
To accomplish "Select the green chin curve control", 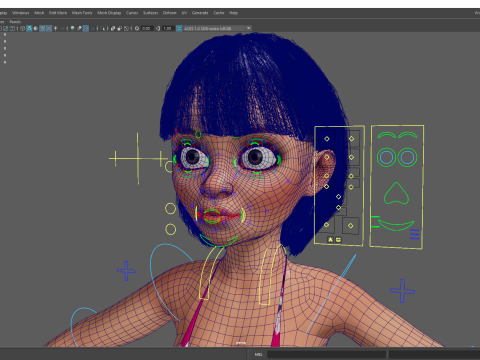I will point(218,241).
